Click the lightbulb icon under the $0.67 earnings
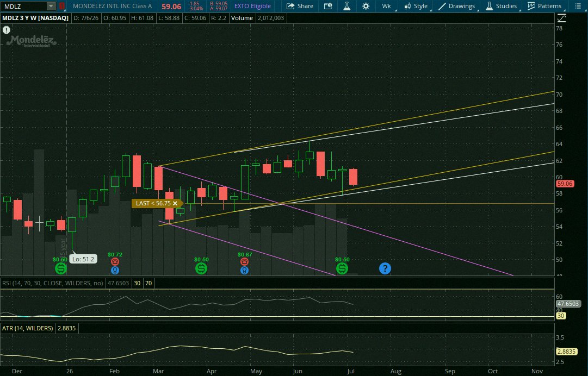Image resolution: width=588 pixels, height=376 pixels. [244, 270]
